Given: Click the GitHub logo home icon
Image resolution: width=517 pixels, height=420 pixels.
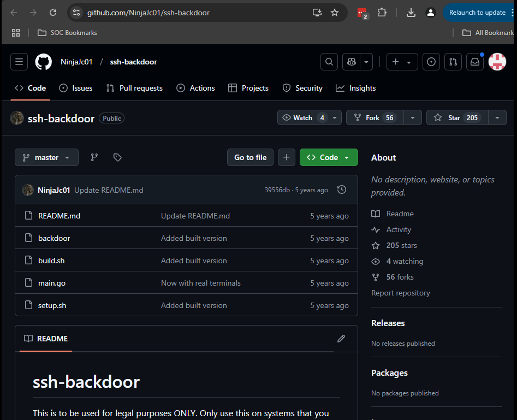Looking at the screenshot, I should 44,62.
